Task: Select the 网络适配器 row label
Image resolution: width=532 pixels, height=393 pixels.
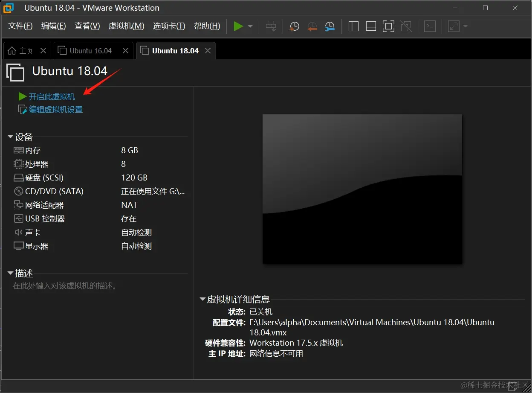Action: [44, 205]
